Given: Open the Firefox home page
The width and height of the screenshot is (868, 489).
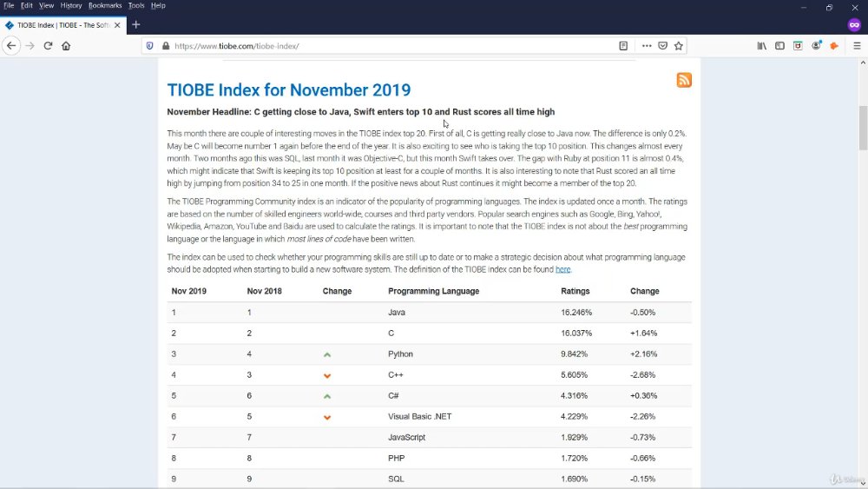Looking at the screenshot, I should point(66,46).
